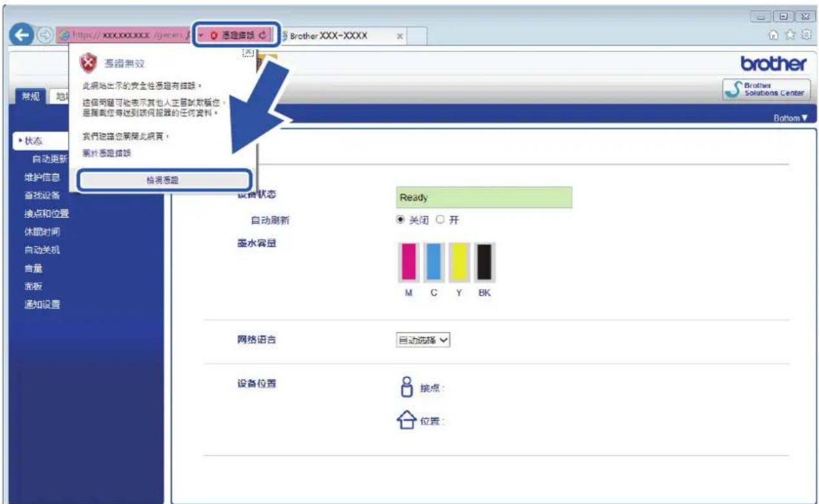Click the 设备位置 label

[257, 383]
